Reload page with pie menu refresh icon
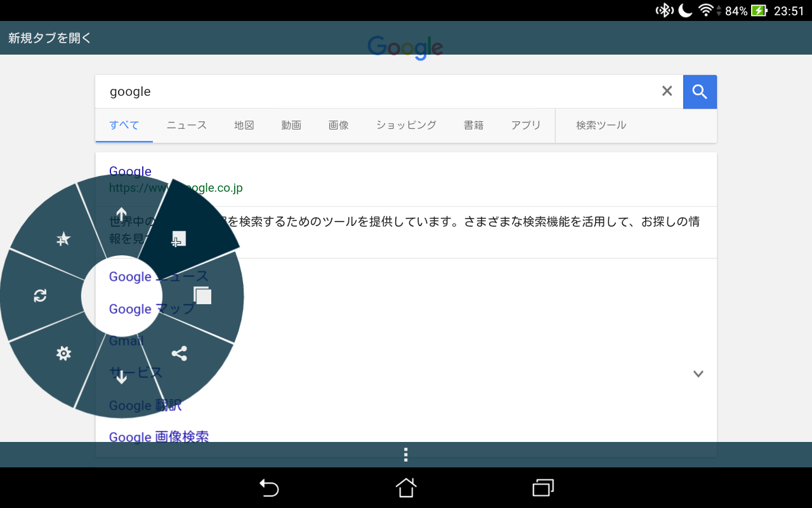Viewport: 812px width, 508px height. [40, 295]
